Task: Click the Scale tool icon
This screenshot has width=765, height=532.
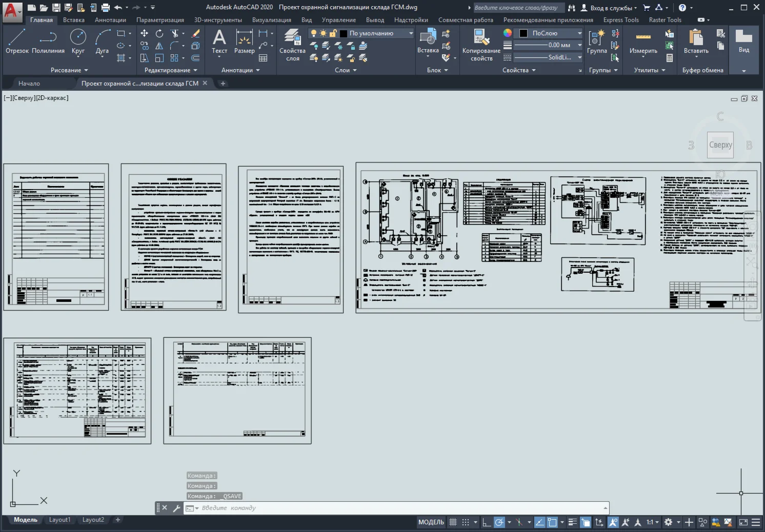Action: (x=159, y=58)
